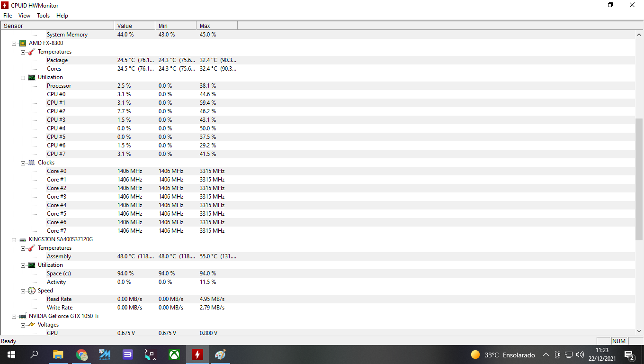
Task: Collapse the Speed group
Action: pos(23,291)
